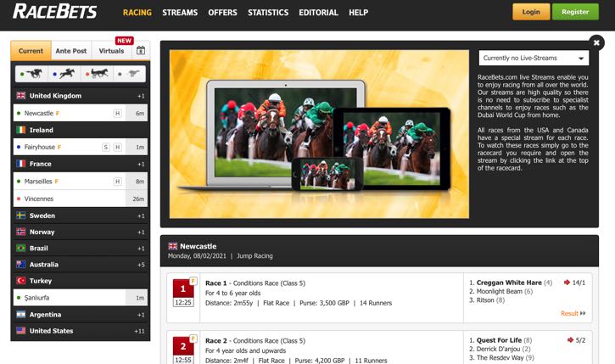
Task: Click the H badge on Fairyhouse row
Action: click(117, 147)
